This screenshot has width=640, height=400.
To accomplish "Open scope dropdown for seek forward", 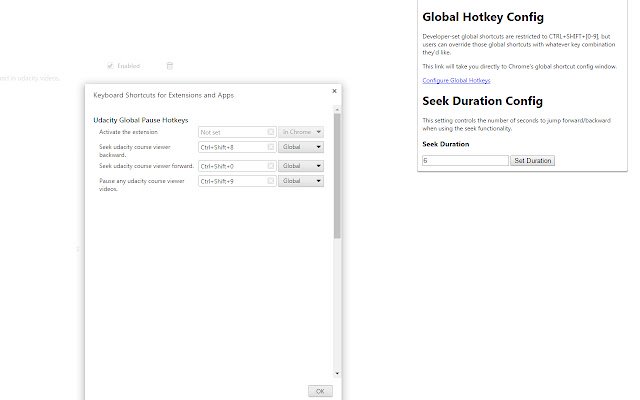I will [301, 166].
